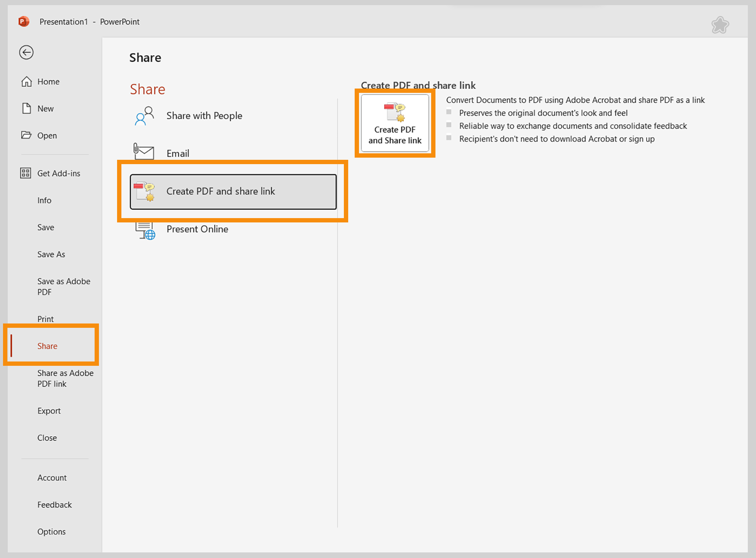Open PowerPoint Options
The width and height of the screenshot is (756, 558).
tap(51, 531)
